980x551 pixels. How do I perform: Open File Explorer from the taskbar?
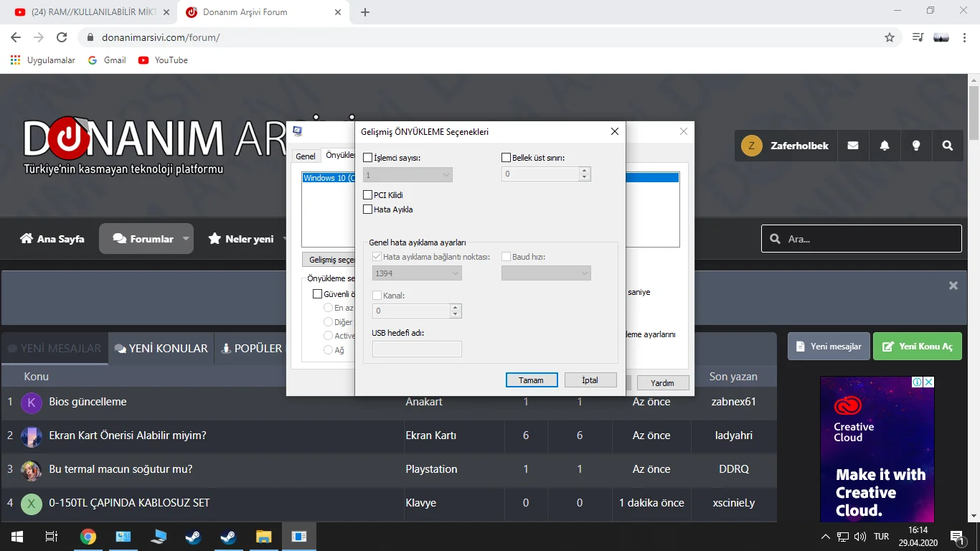264,537
